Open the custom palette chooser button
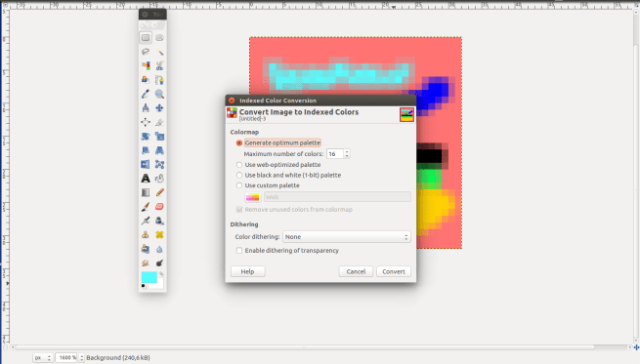 [x=252, y=197]
